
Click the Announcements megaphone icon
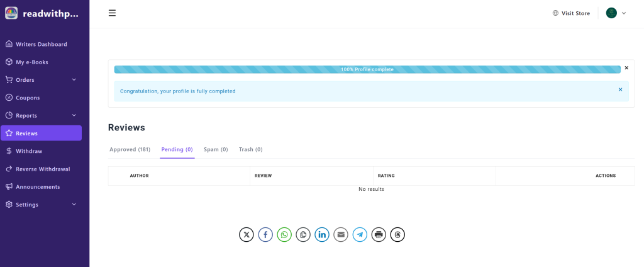pos(9,186)
